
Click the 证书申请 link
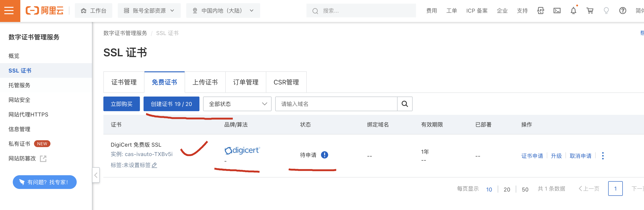(532, 156)
